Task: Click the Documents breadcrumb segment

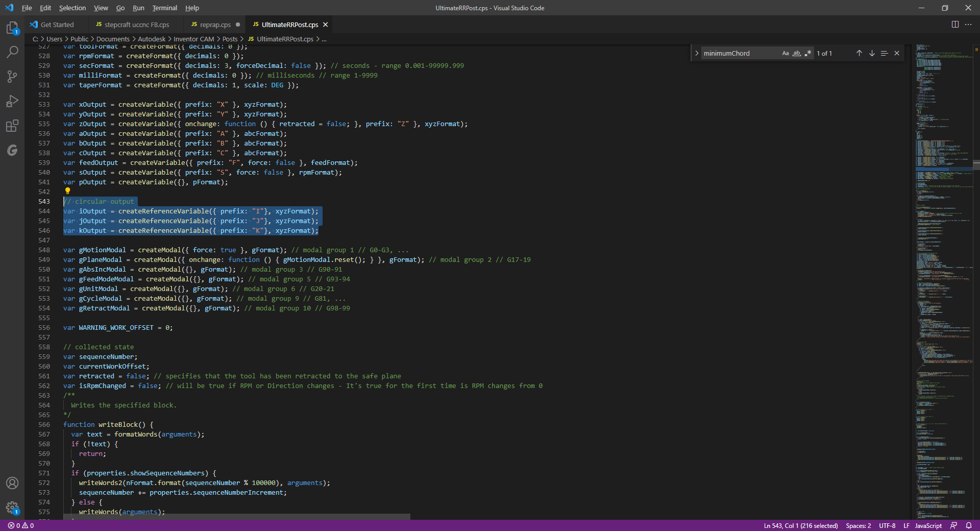Action: pos(113,39)
